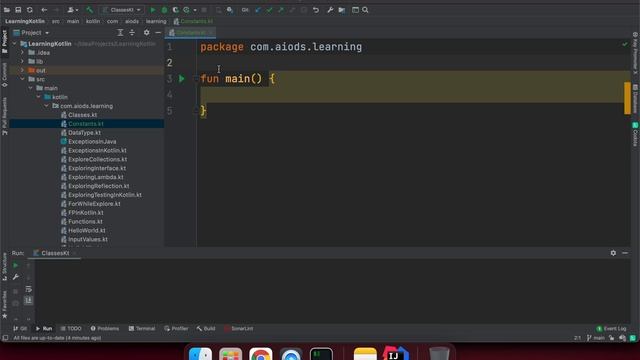Expand the out folder

coord(23,70)
